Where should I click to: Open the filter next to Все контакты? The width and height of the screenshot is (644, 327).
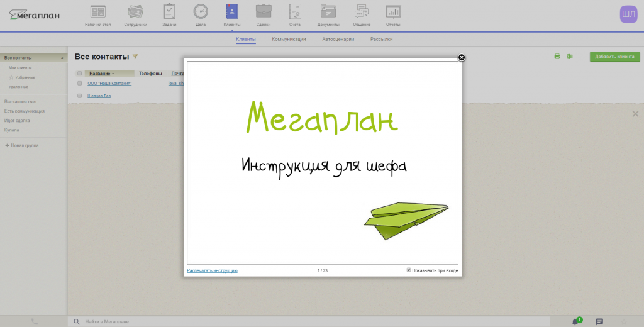coord(135,57)
